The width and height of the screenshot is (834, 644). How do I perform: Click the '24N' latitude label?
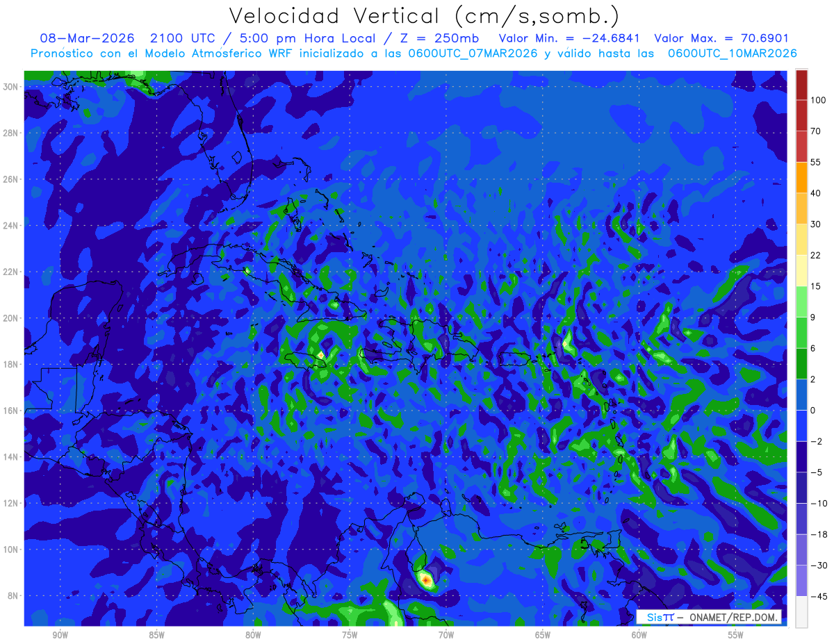(x=12, y=226)
